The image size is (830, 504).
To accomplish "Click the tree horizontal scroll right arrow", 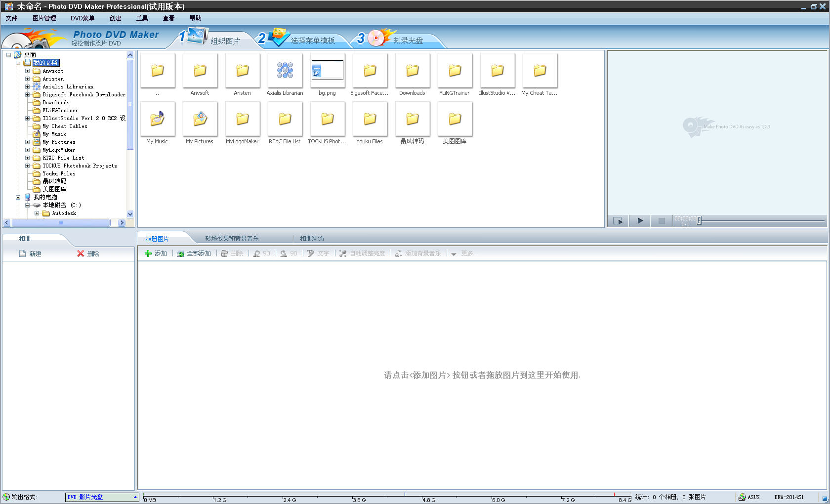I will point(122,223).
